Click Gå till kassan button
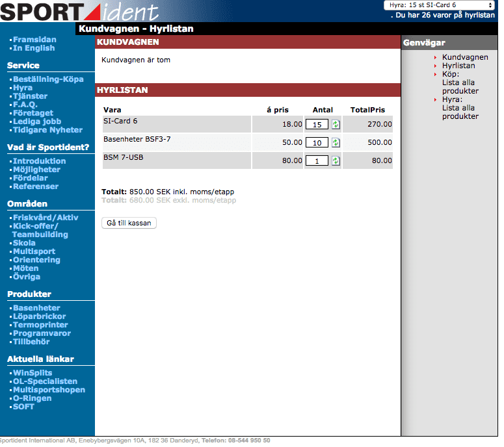The image size is (504, 447). tap(129, 223)
